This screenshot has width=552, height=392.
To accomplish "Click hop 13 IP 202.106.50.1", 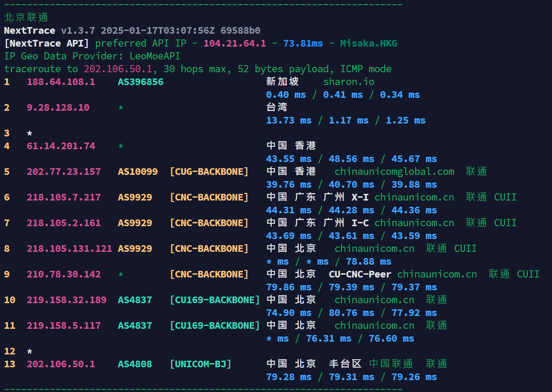I will 61,364.
